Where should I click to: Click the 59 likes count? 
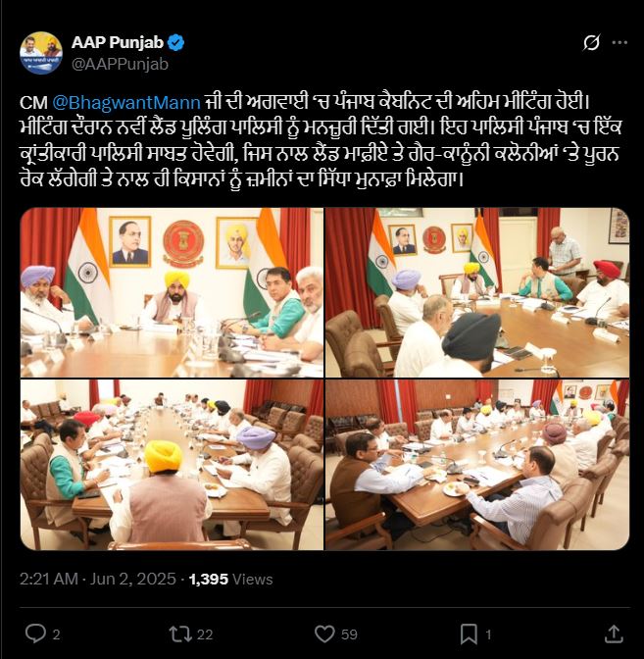pyautogui.click(x=349, y=634)
